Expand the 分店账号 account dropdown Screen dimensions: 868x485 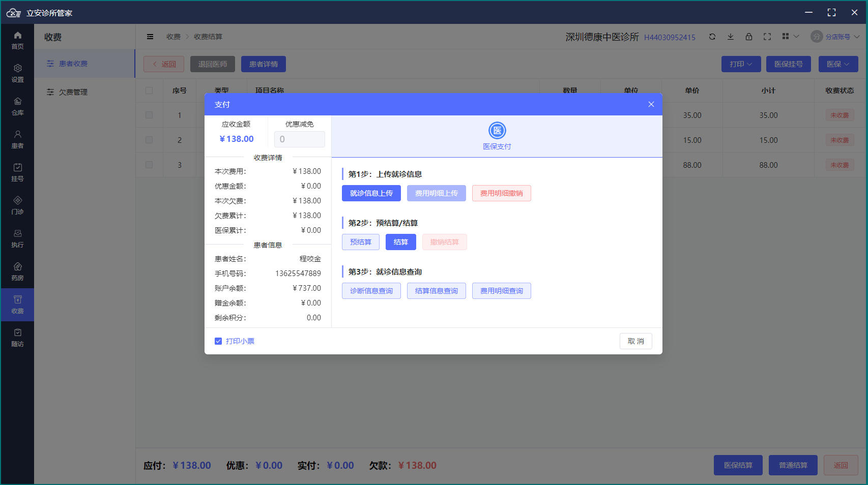(x=842, y=37)
